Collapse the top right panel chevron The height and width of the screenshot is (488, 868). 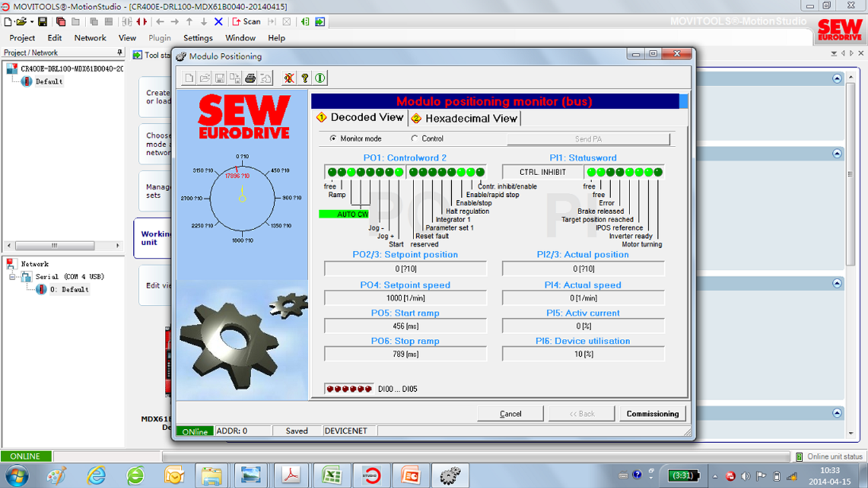(836, 79)
